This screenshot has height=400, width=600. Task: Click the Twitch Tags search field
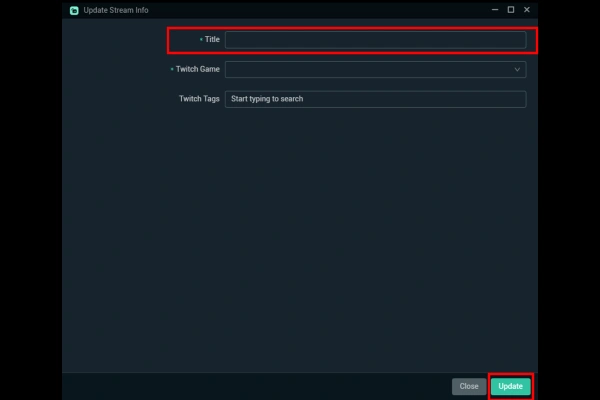point(375,100)
